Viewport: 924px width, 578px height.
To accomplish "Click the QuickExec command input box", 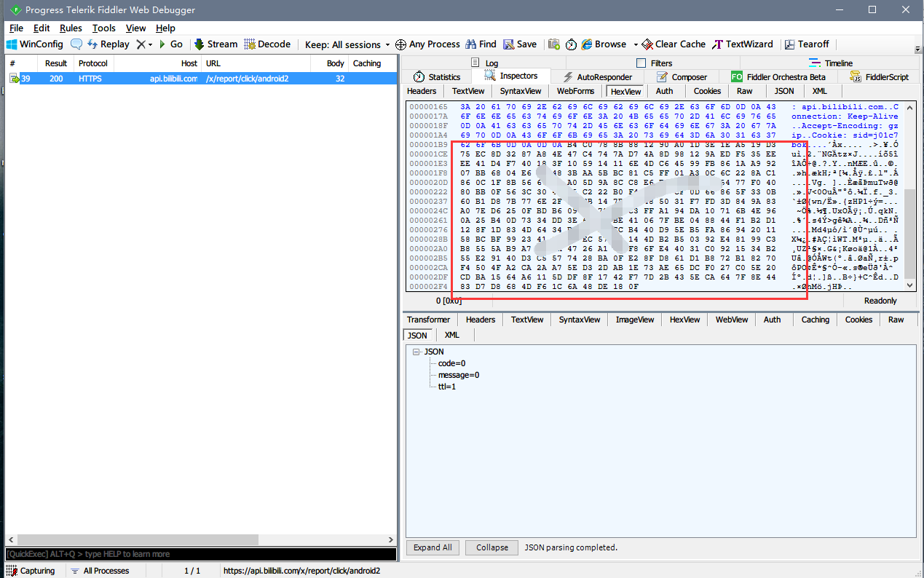I will [x=200, y=554].
